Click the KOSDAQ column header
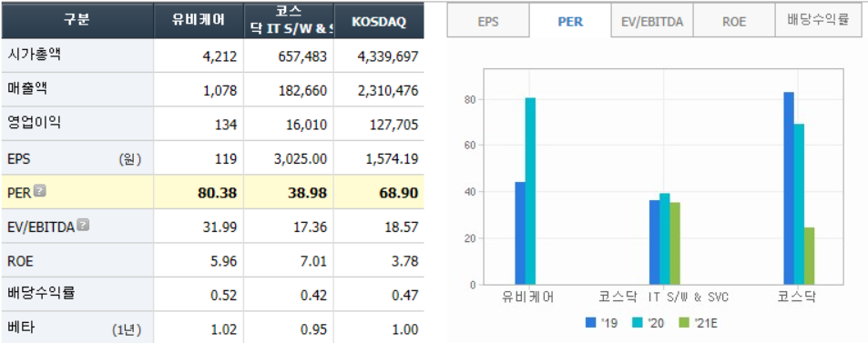 point(379,20)
